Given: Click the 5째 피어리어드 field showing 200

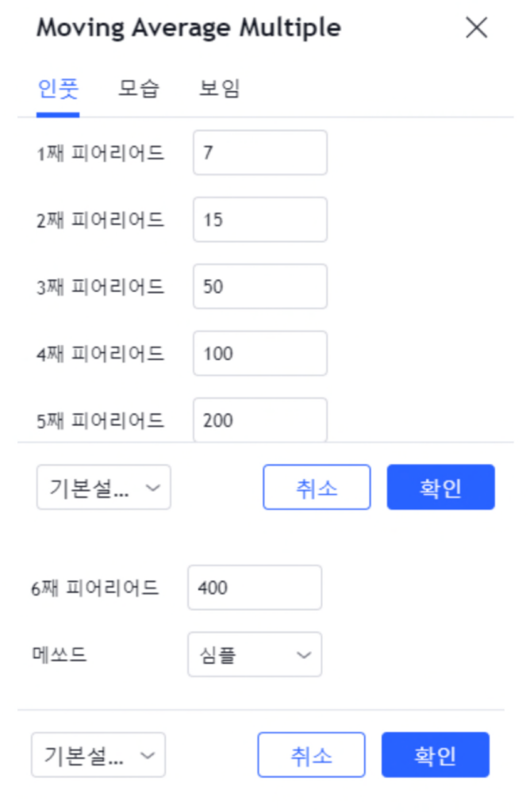Looking at the screenshot, I should (259, 420).
